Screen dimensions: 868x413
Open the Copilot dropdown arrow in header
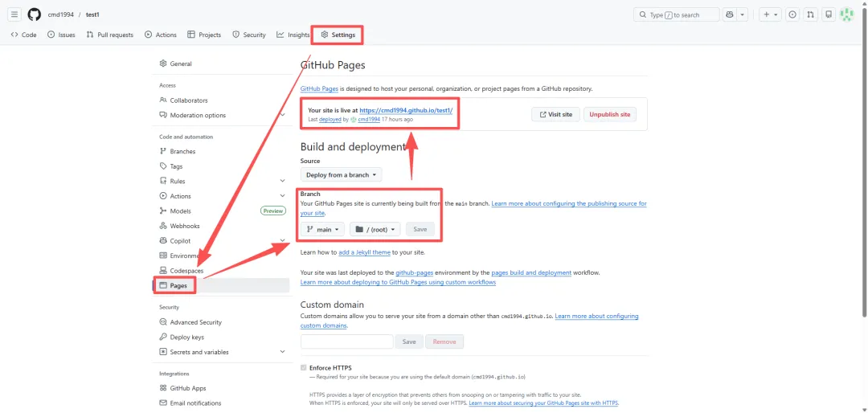pos(743,14)
